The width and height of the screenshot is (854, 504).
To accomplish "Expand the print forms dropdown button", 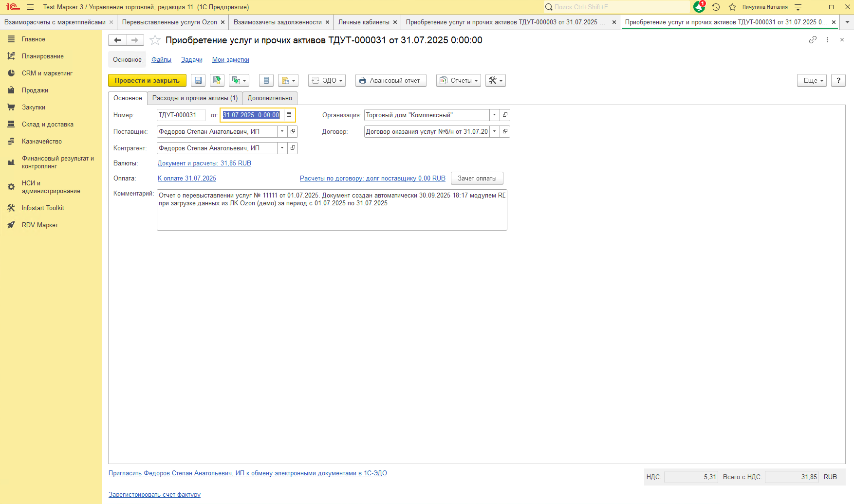I will click(x=288, y=81).
